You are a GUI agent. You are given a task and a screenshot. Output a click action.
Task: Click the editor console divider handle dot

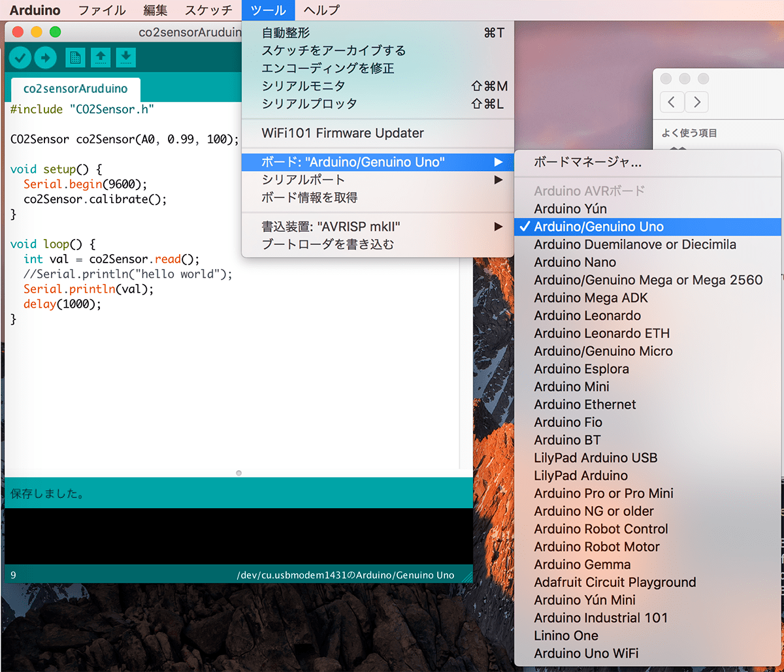[238, 473]
